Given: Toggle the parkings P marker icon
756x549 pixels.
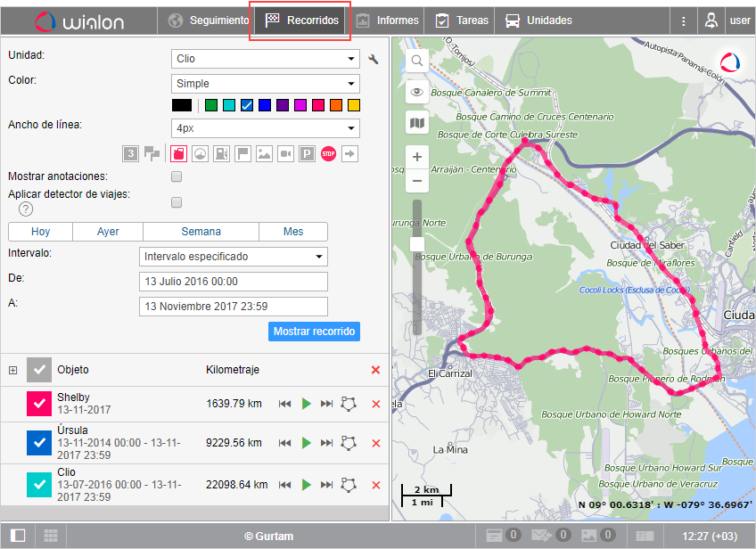Looking at the screenshot, I should (x=307, y=154).
